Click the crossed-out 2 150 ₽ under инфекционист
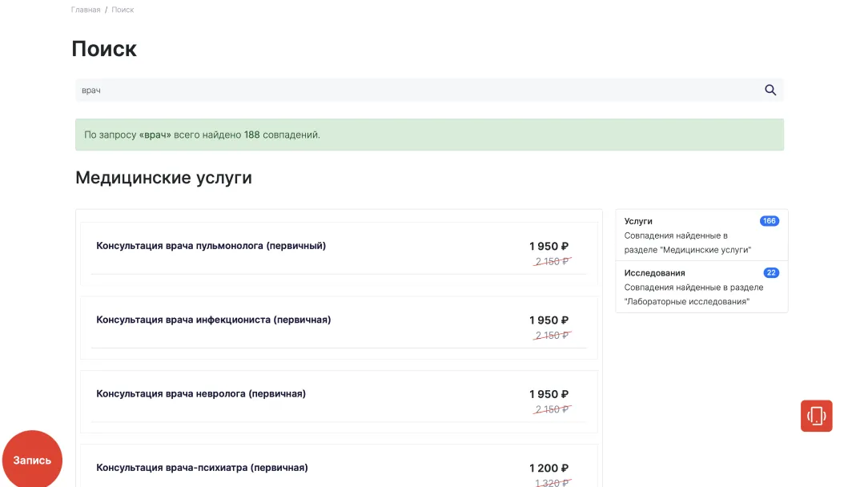Screen dimensions: 868x487 click(552, 335)
